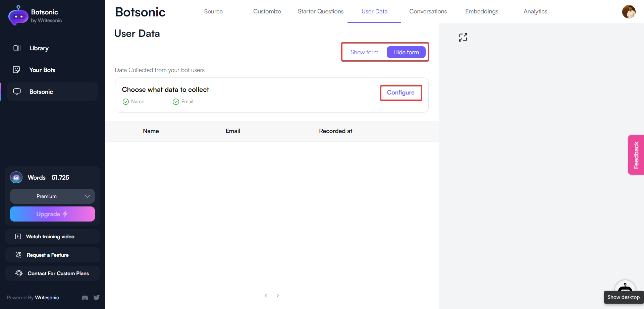Click the Upgrade button

coord(52,214)
